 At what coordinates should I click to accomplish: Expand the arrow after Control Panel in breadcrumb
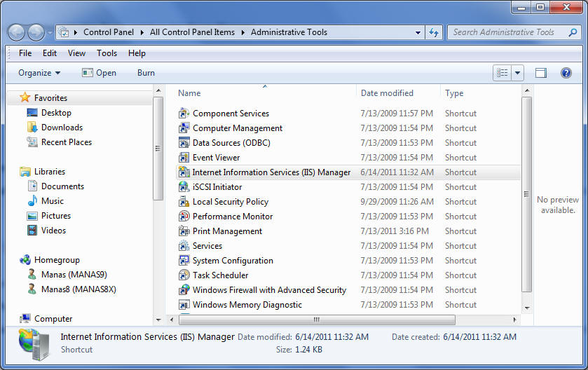click(x=142, y=33)
